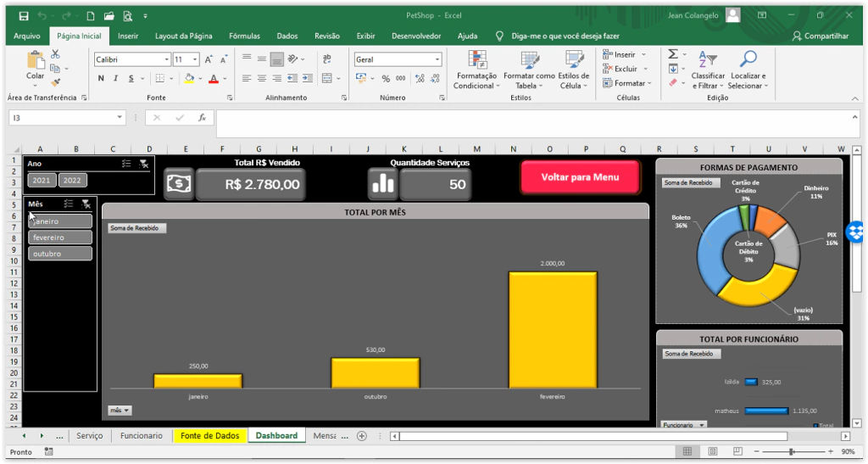Image resolution: width=868 pixels, height=464 pixels.
Task: Click the Save icon in quick access toolbar
Action: [x=24, y=15]
